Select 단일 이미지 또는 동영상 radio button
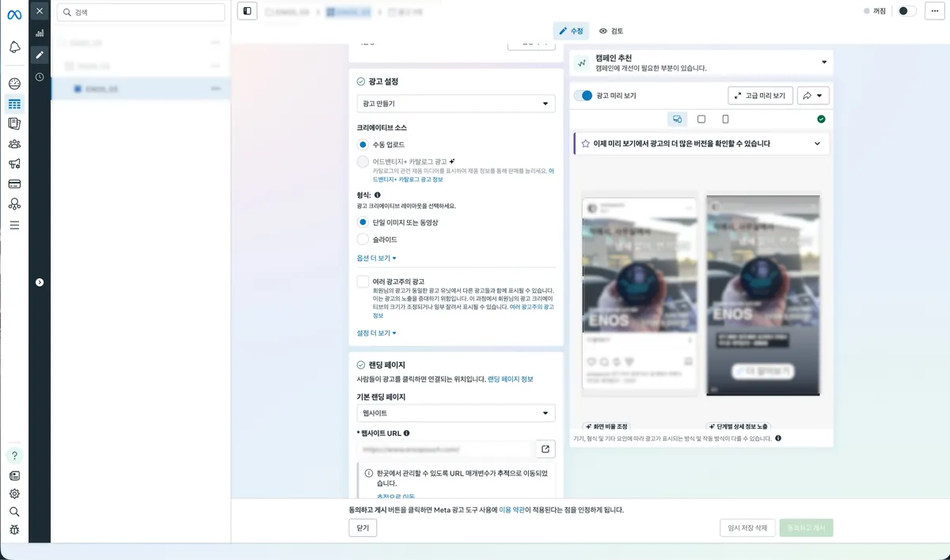The height and width of the screenshot is (560, 950). point(363,222)
